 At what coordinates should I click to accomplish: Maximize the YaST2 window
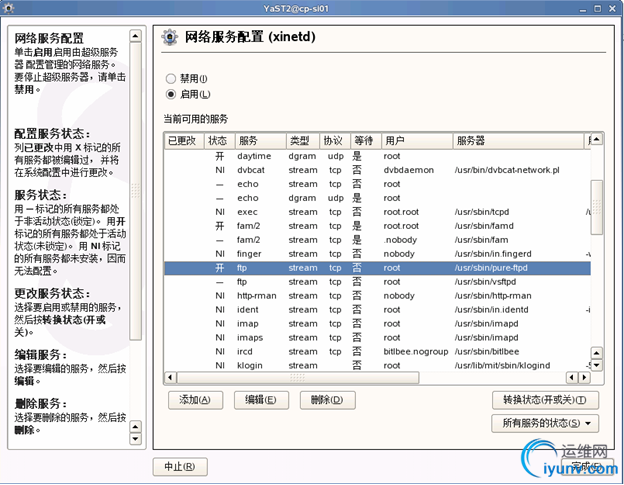coord(598,8)
